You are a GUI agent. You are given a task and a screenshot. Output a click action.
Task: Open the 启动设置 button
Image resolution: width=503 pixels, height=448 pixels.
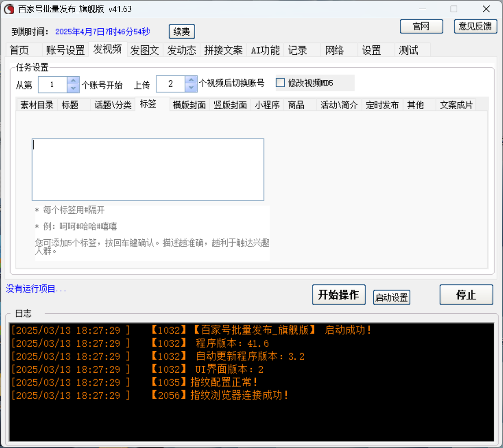(x=392, y=297)
